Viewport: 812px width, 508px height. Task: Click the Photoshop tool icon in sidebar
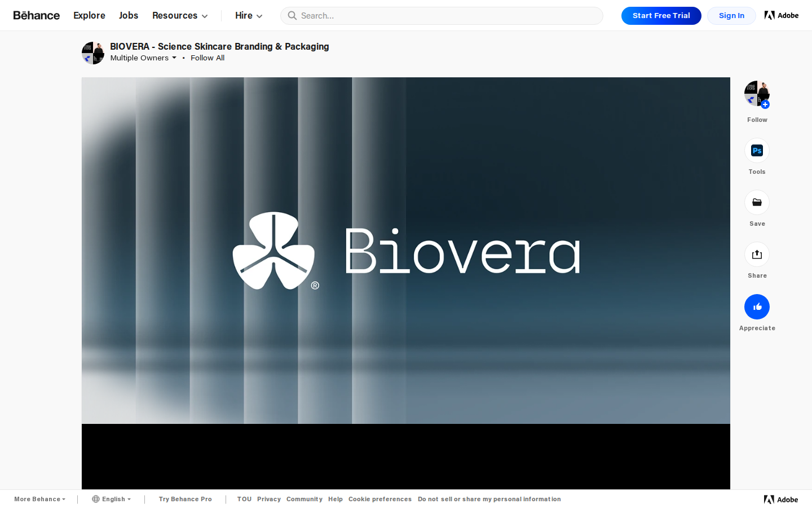coord(757,150)
